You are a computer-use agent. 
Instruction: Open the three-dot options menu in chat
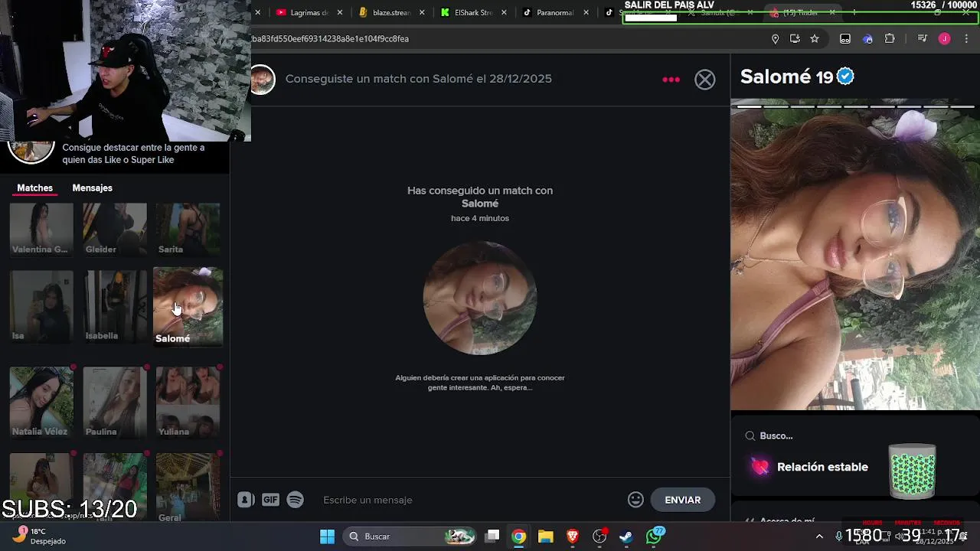click(671, 80)
